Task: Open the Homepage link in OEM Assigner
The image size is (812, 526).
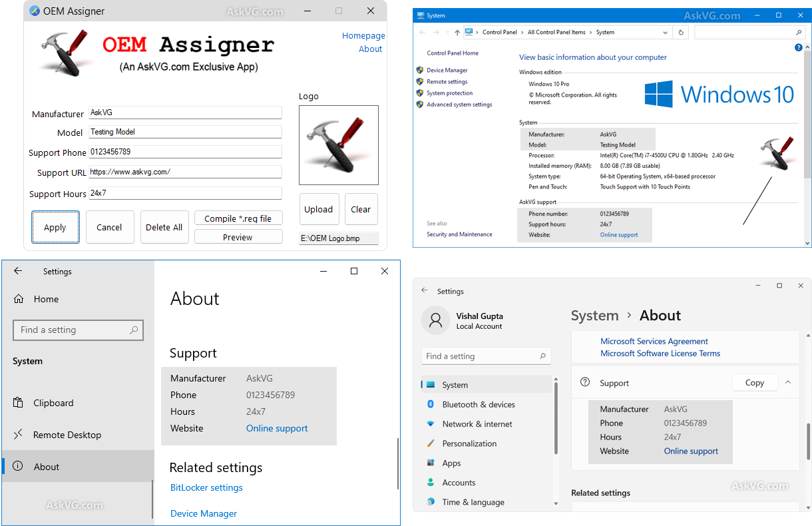Action: click(x=363, y=35)
